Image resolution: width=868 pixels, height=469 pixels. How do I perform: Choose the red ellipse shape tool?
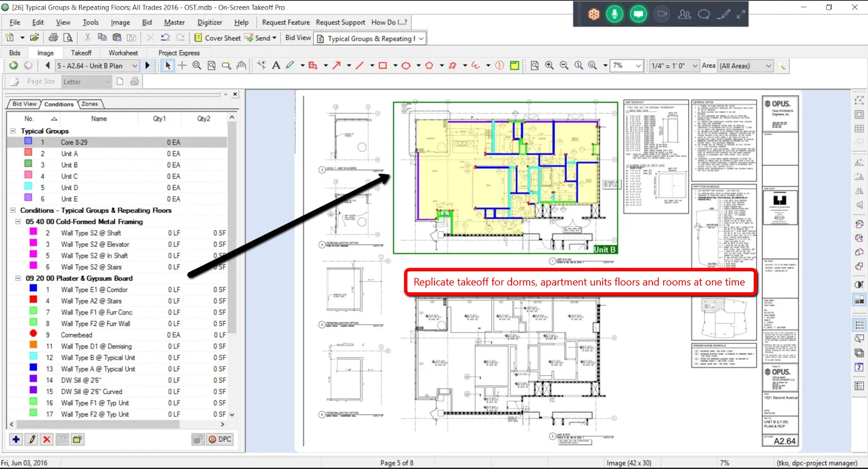(406, 66)
